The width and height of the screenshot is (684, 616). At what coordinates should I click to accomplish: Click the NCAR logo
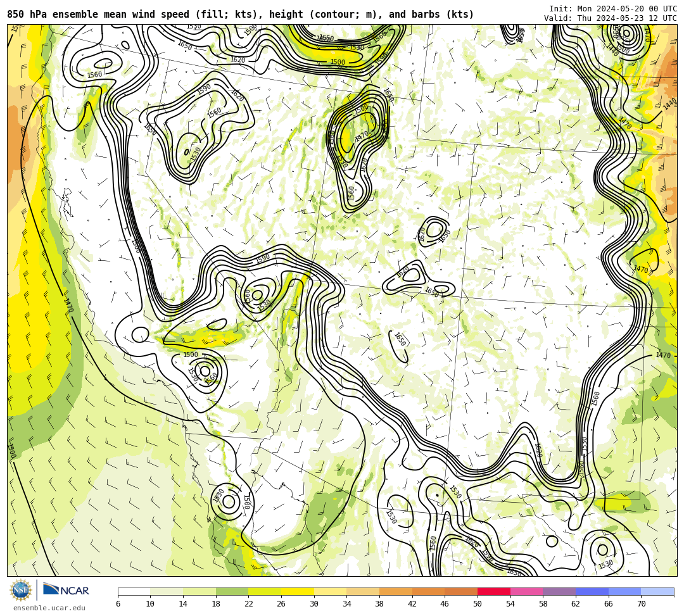click(66, 590)
